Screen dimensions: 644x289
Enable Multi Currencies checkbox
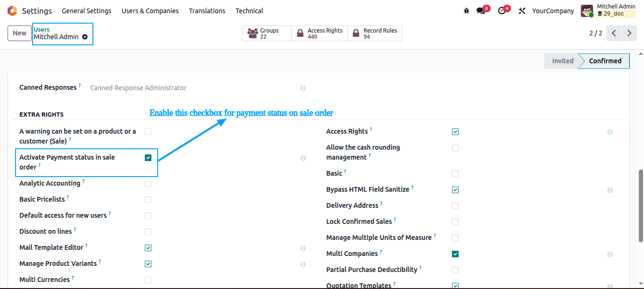click(x=148, y=280)
